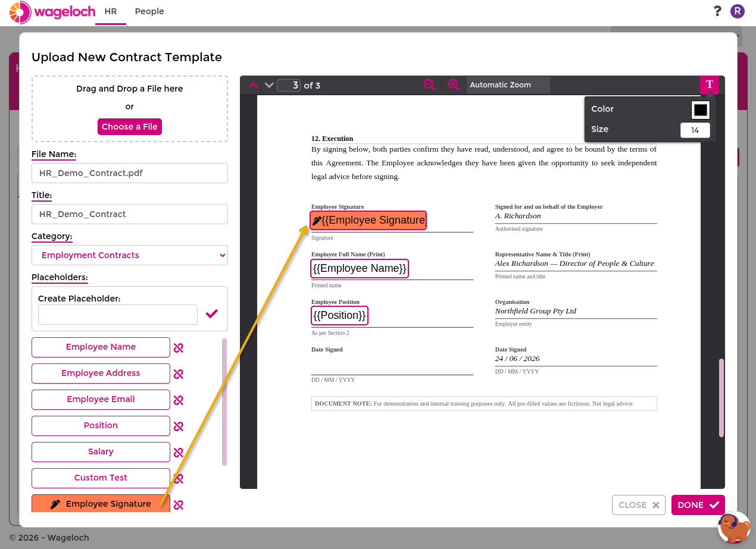Select the Employee Signature placeholder button

(101, 504)
